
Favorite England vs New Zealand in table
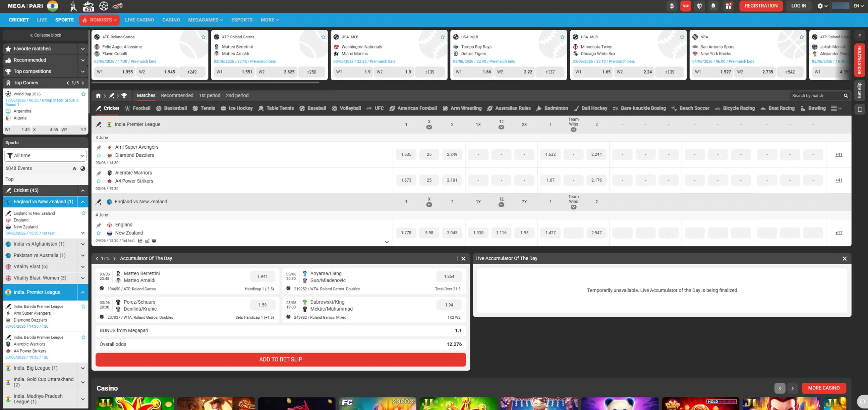(99, 233)
